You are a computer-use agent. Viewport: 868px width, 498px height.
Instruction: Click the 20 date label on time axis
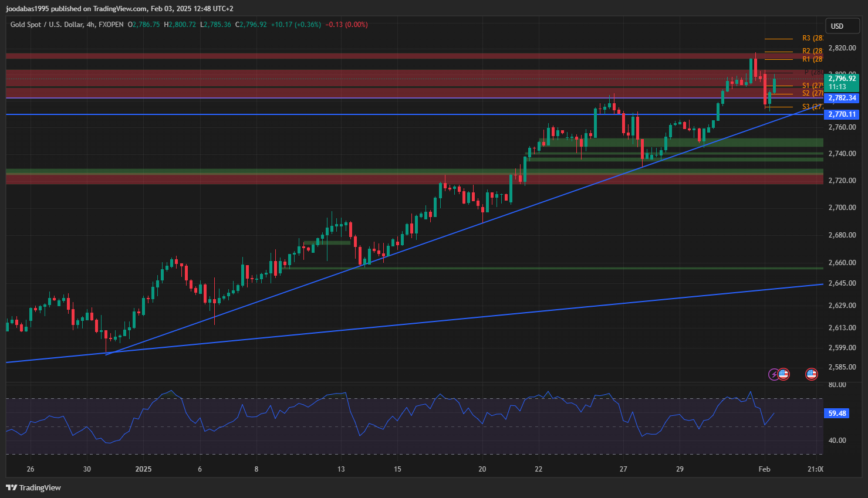pyautogui.click(x=482, y=469)
